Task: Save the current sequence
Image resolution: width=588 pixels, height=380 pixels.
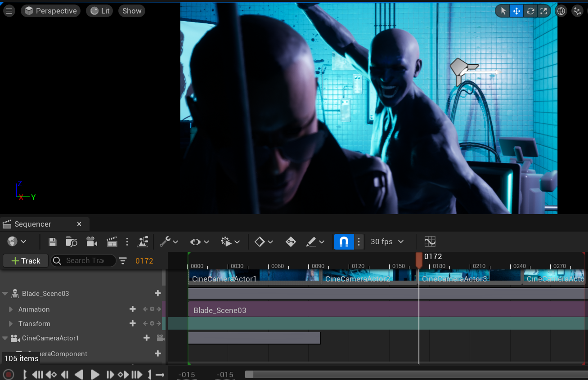Action: click(53, 242)
